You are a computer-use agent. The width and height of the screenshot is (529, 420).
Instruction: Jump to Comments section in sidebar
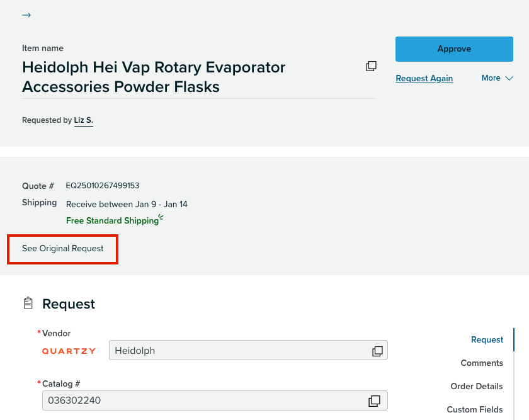(x=482, y=363)
